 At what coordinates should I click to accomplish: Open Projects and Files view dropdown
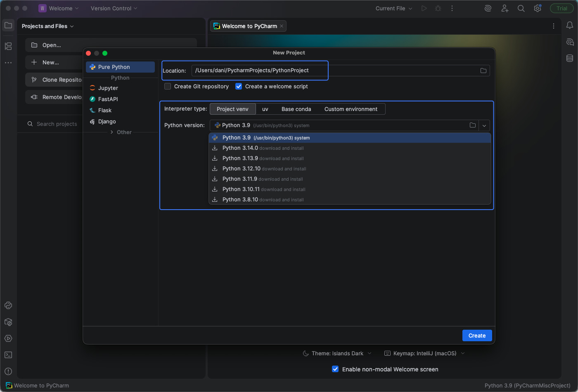pos(48,26)
